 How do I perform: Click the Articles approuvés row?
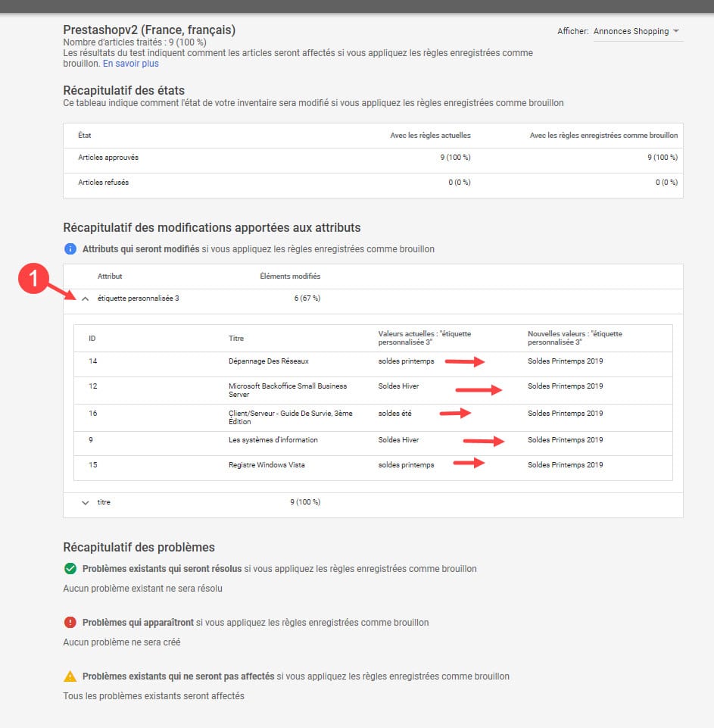point(108,158)
